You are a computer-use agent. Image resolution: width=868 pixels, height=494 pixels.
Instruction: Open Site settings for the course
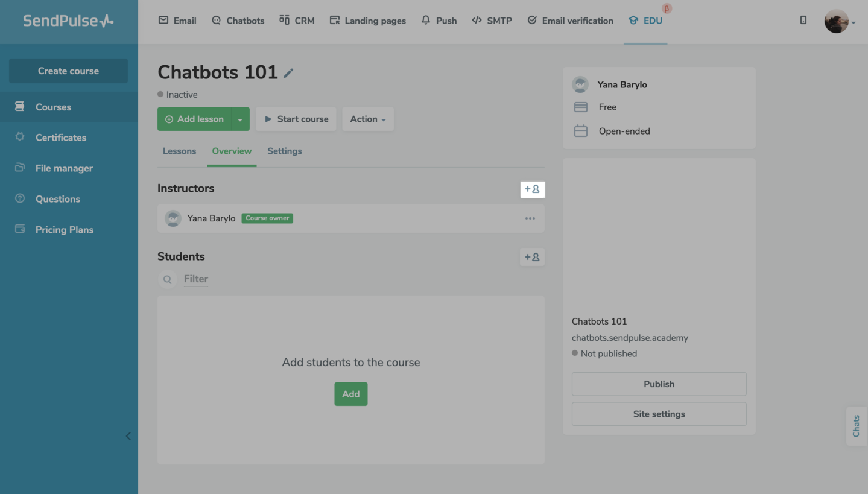[659, 414]
